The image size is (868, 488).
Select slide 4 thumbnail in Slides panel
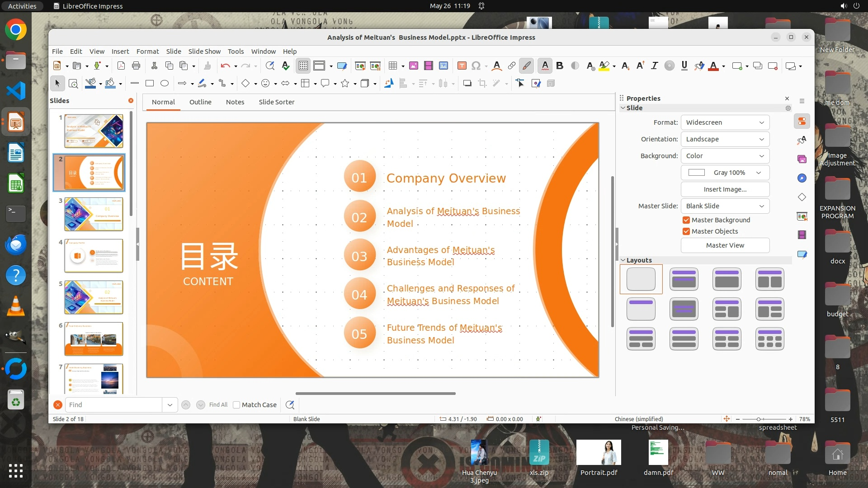click(x=94, y=256)
